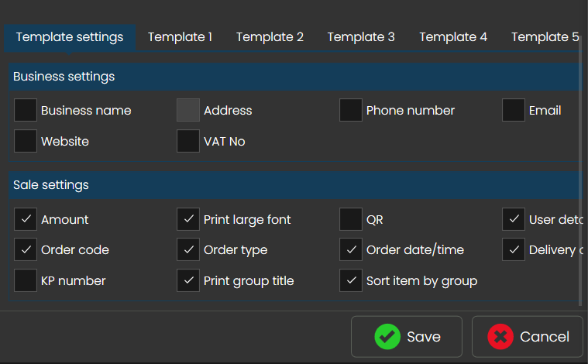
Task: Enable the Business name checkbox
Action: pyautogui.click(x=26, y=111)
